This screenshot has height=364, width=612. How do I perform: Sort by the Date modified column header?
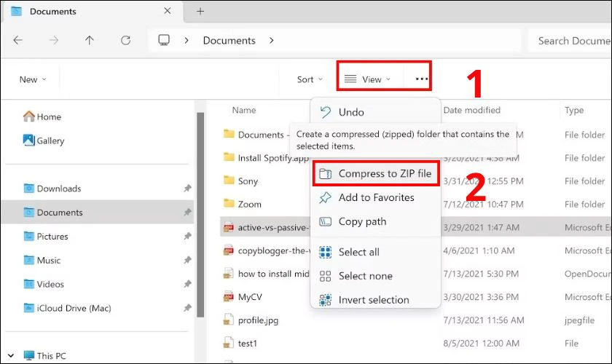pos(471,110)
